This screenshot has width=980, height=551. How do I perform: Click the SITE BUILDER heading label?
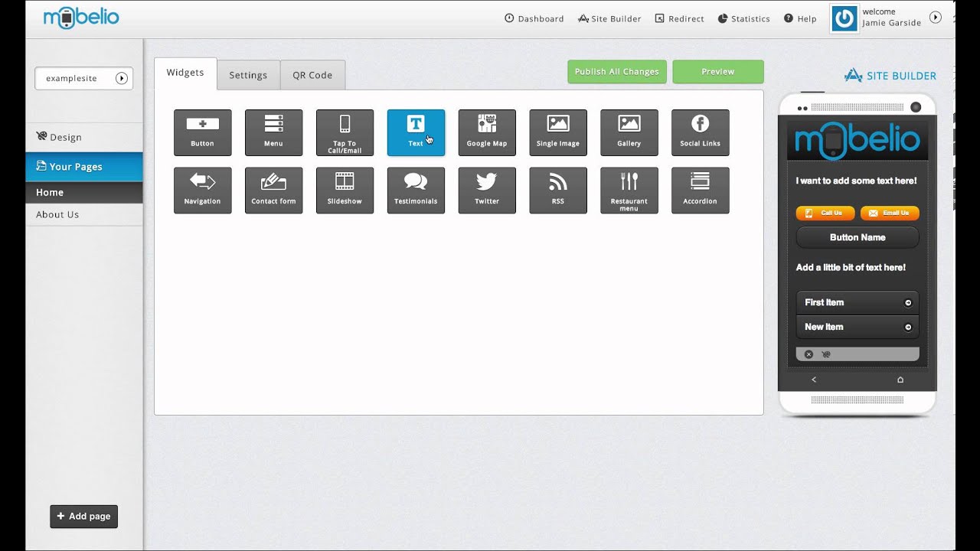890,76
